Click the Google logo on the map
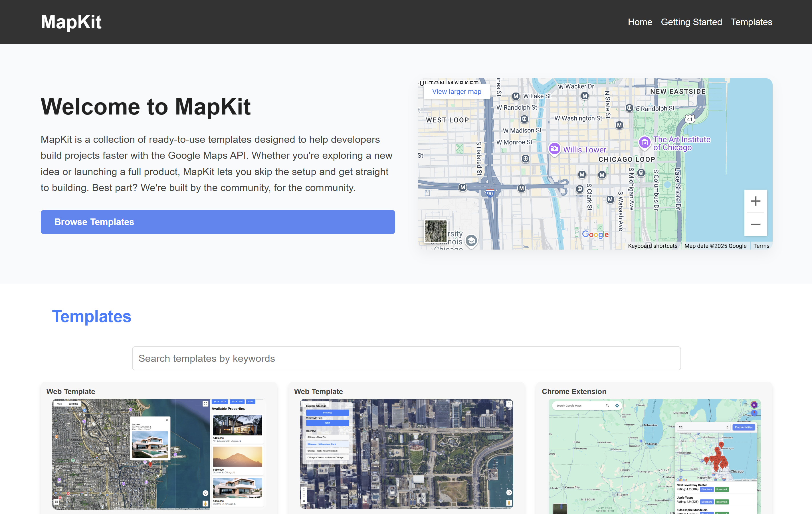 (x=595, y=234)
